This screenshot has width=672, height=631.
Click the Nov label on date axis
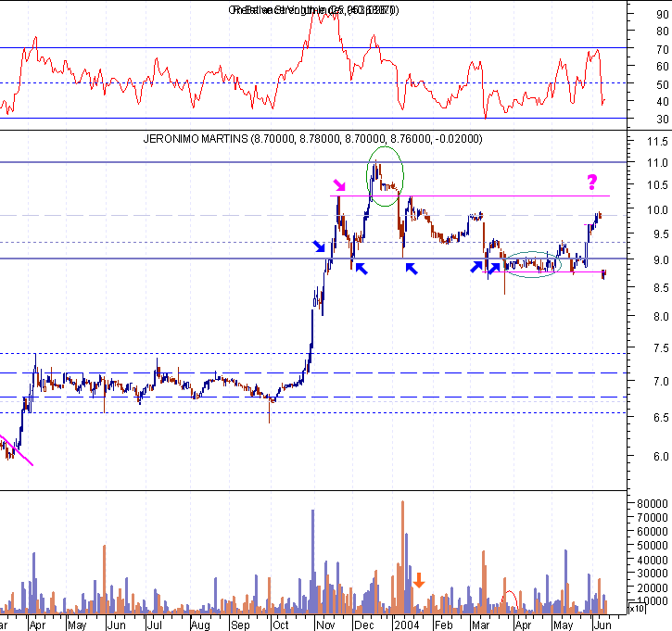pos(325,625)
